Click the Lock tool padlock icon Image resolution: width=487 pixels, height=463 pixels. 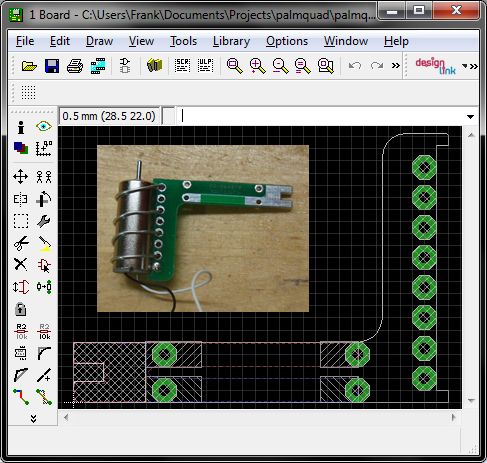[x=21, y=309]
